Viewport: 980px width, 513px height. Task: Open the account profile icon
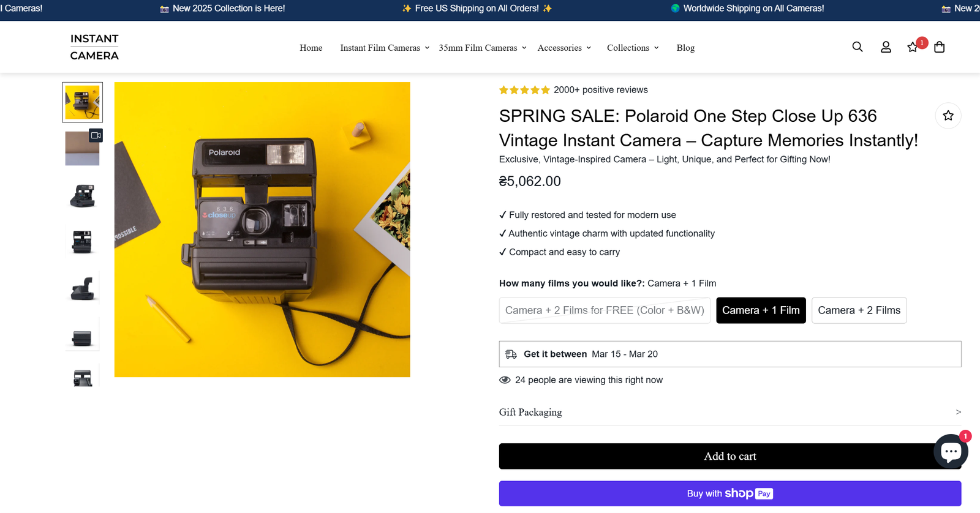[886, 47]
